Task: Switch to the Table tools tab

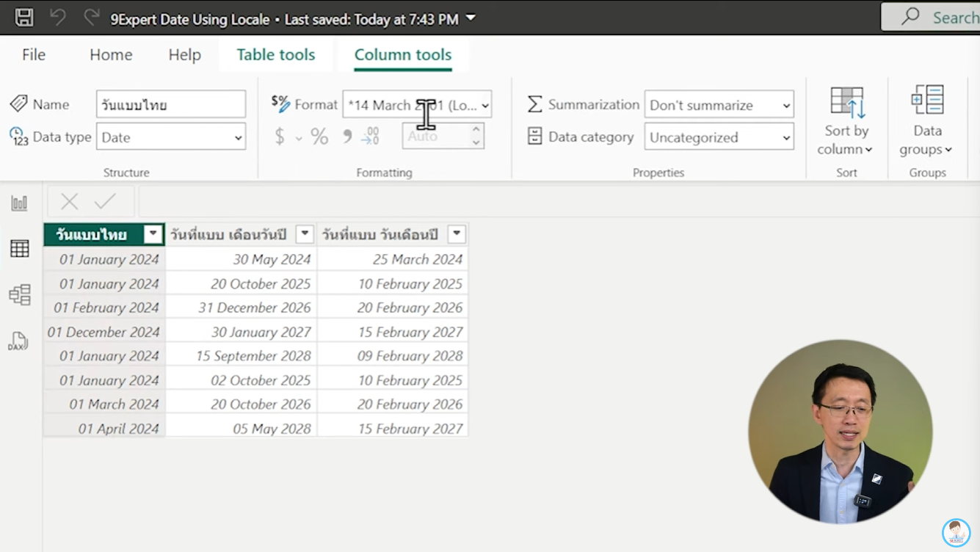Action: [275, 55]
